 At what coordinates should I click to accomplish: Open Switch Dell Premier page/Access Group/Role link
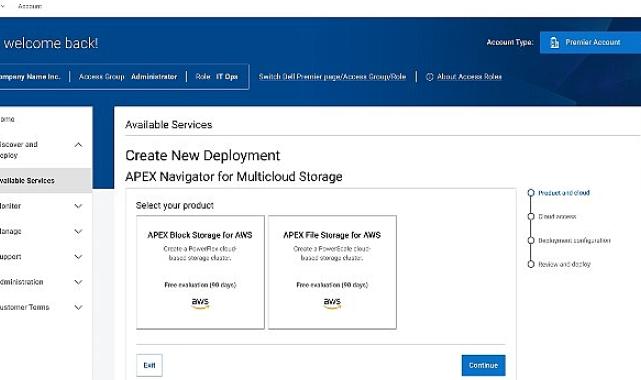[x=332, y=77]
